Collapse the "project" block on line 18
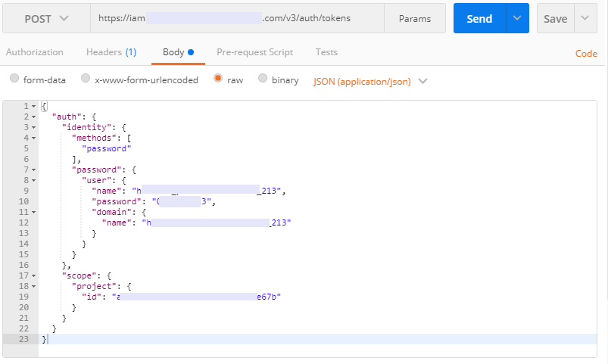608x364 pixels. pos(34,287)
